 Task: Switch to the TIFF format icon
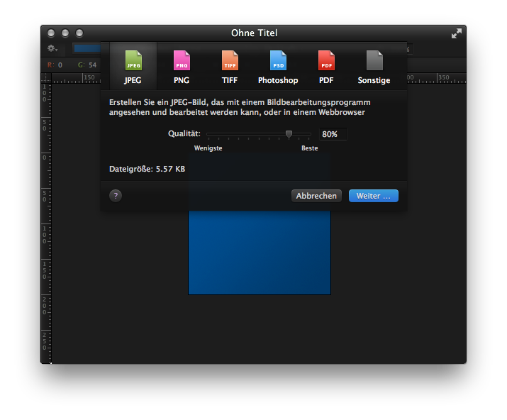(x=230, y=61)
